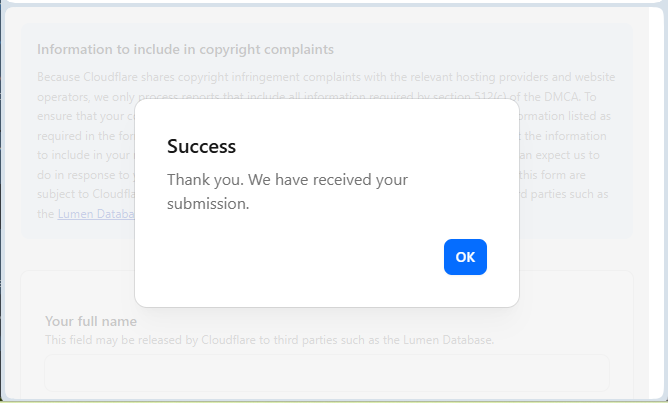Click helper text about Lumen Database release
Viewport: 668px width, 403px height.
click(x=270, y=340)
